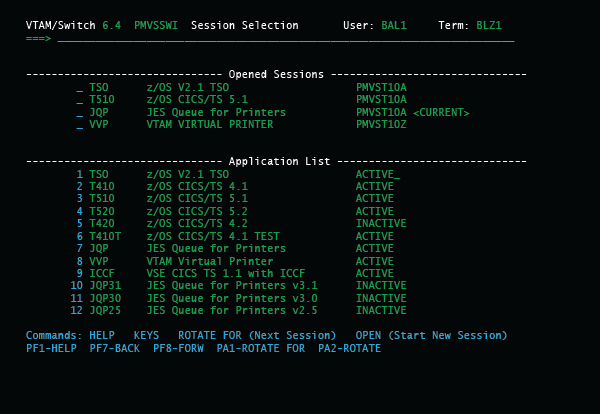The height and width of the screenshot is (414, 600).
Task: Click the 'Session Selection' screen title
Action: pos(245,26)
